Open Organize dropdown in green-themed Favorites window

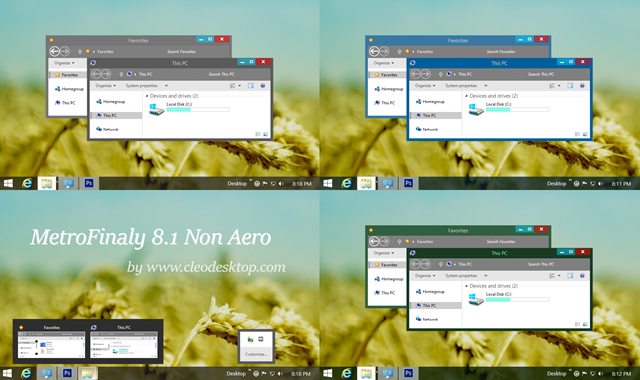coord(384,253)
